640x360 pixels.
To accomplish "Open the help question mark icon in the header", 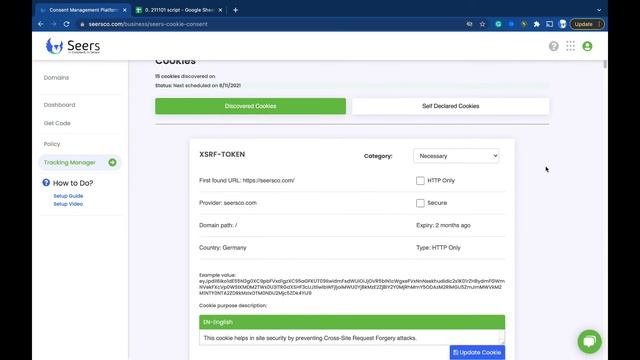I will coord(553,46).
